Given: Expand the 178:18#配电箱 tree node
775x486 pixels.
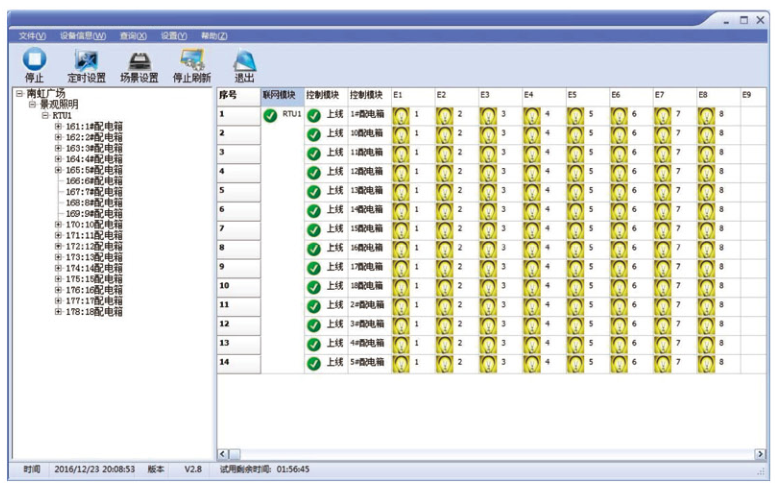Looking at the screenshot, I should (58, 312).
